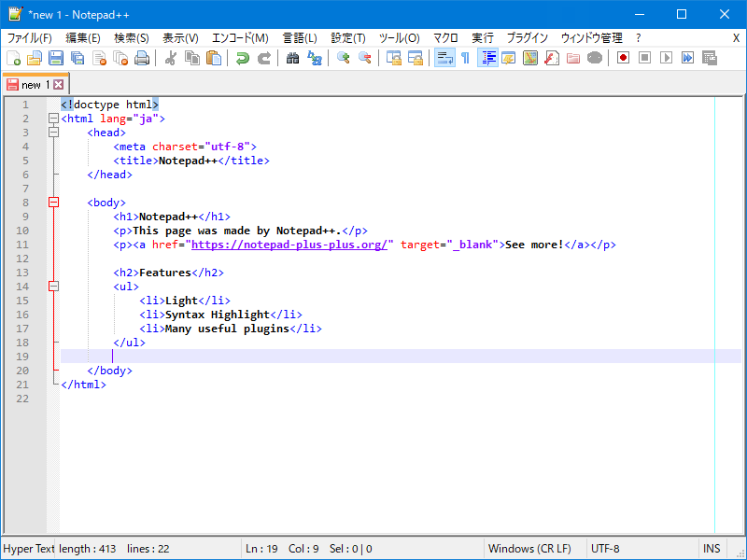Collapse the ul list fold marker
Viewport: 747px width, 560px height.
pyautogui.click(x=53, y=287)
